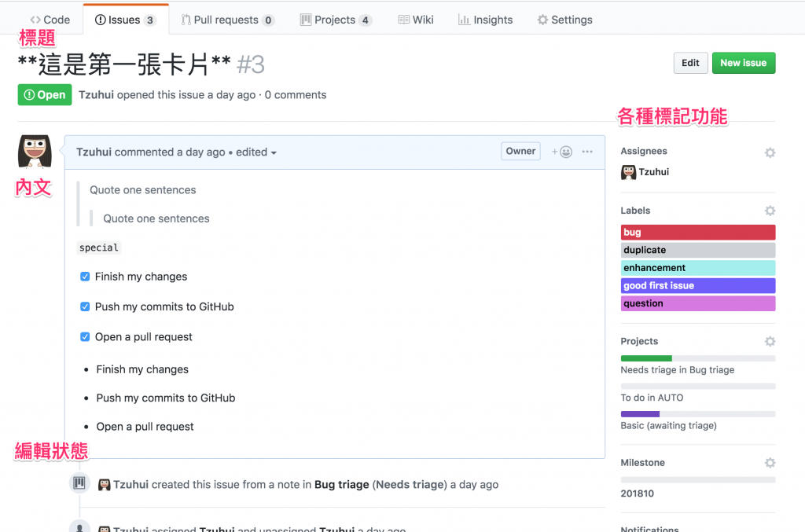805x532 pixels.
Task: Open the Milestone gear settings
Action: tap(770, 463)
